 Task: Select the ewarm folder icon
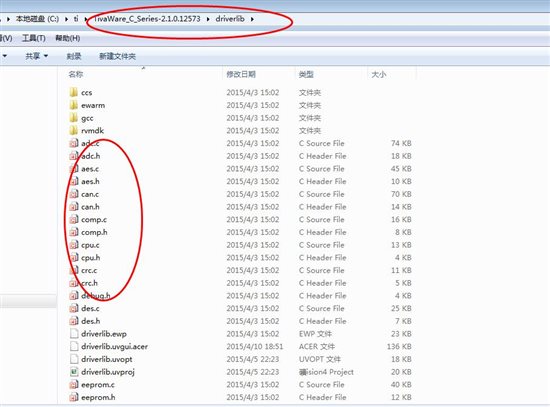[x=74, y=105]
